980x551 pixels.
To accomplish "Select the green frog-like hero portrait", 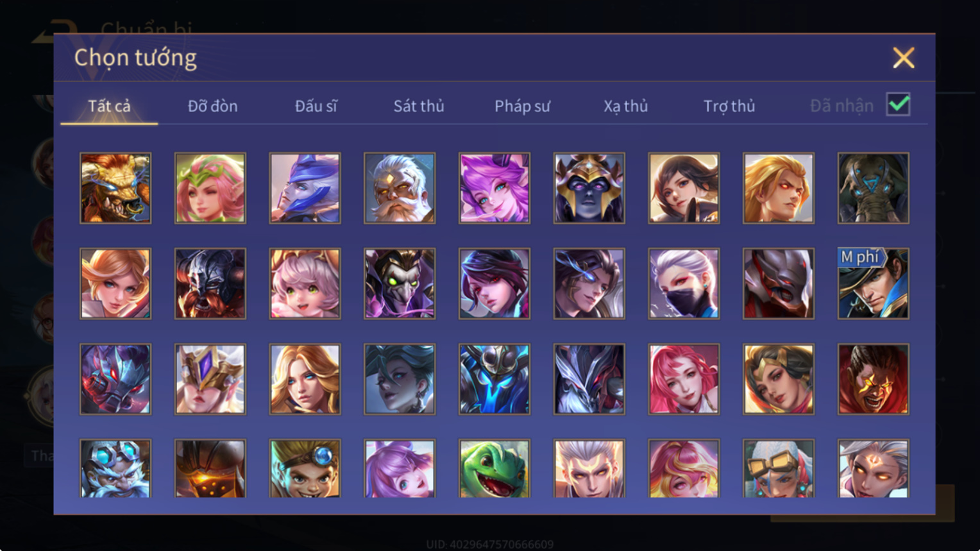I will coord(494,468).
